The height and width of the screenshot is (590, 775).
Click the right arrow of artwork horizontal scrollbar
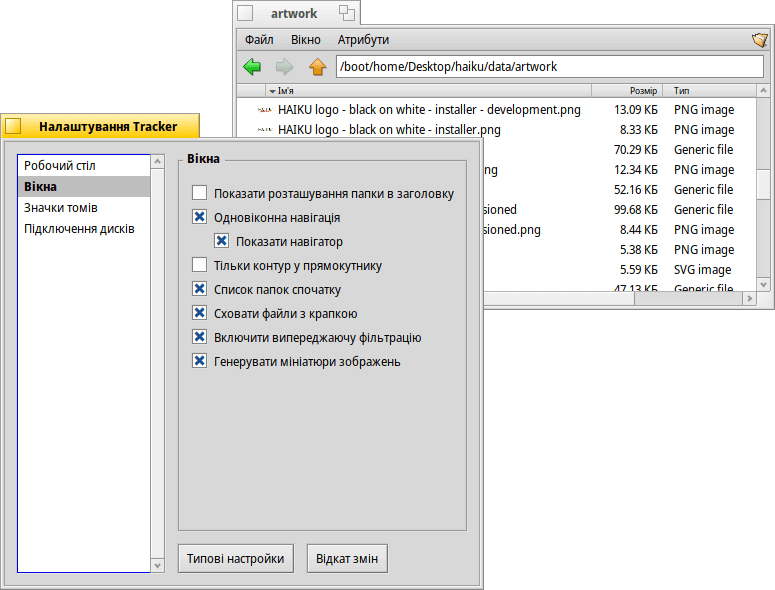point(750,298)
